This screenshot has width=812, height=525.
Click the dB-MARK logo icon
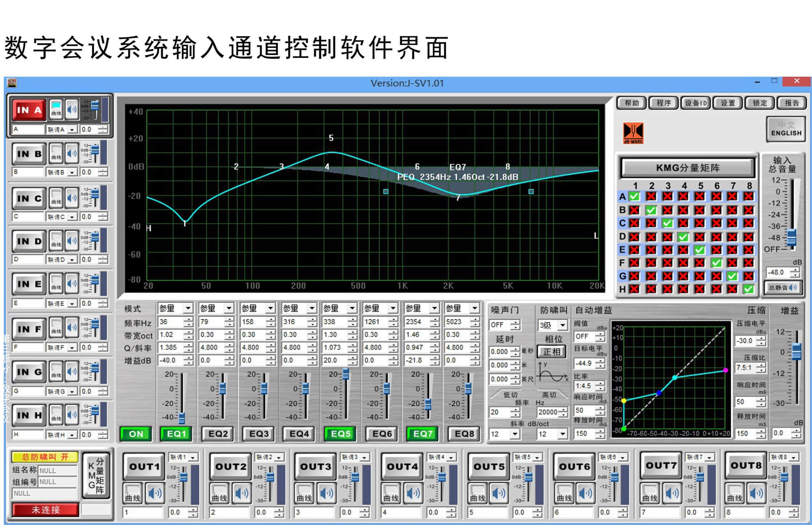[x=633, y=133]
